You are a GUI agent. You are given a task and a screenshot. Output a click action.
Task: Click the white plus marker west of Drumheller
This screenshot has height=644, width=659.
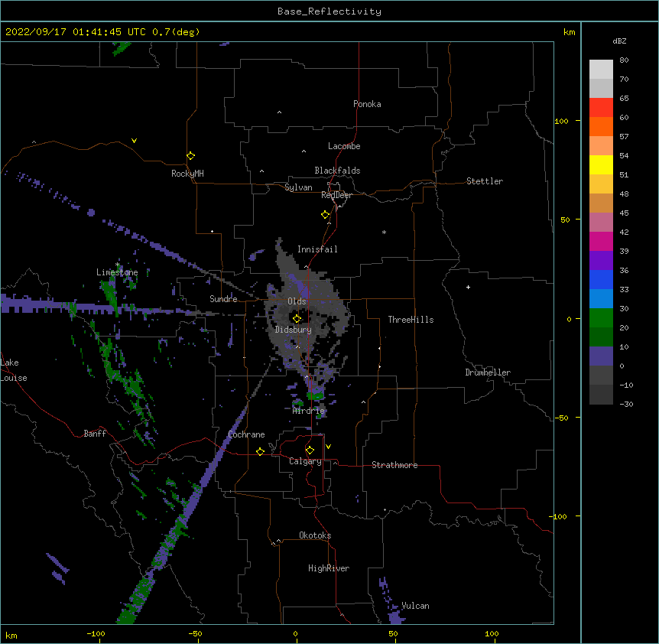pyautogui.click(x=468, y=287)
